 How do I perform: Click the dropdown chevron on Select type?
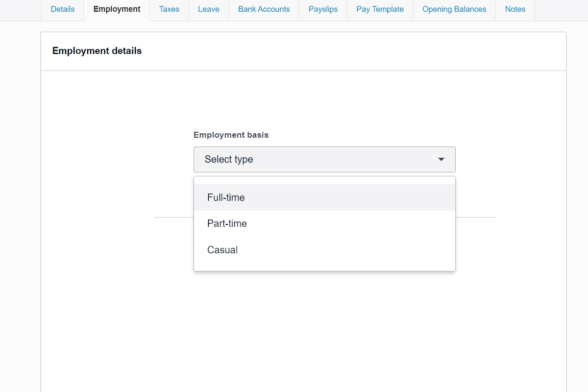[441, 159]
